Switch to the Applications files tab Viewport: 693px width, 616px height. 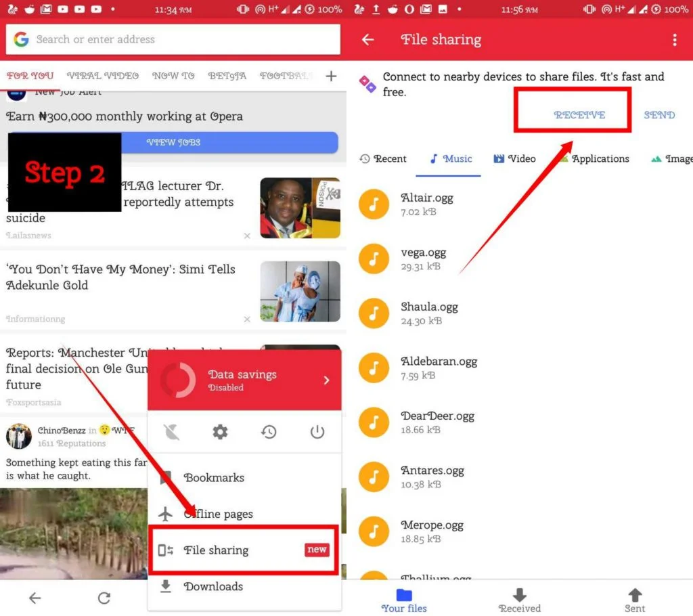(594, 159)
